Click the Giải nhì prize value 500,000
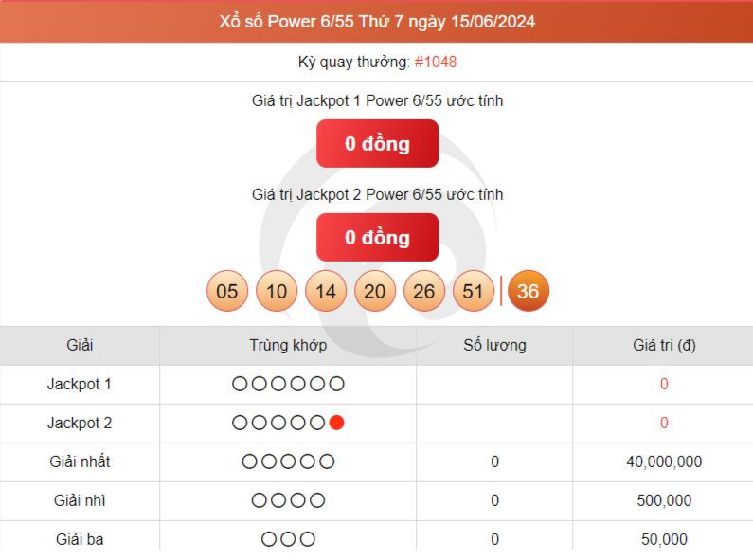753x560 pixels. coord(664,500)
